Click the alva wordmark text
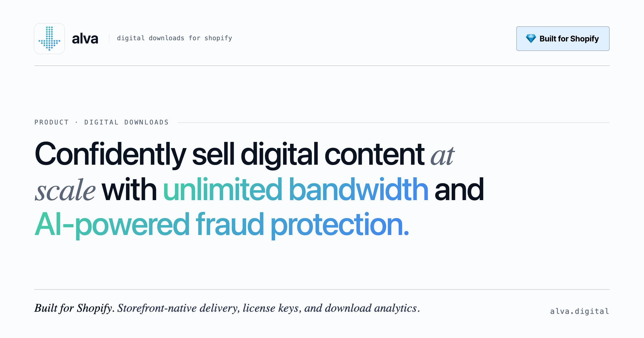 [85, 39]
